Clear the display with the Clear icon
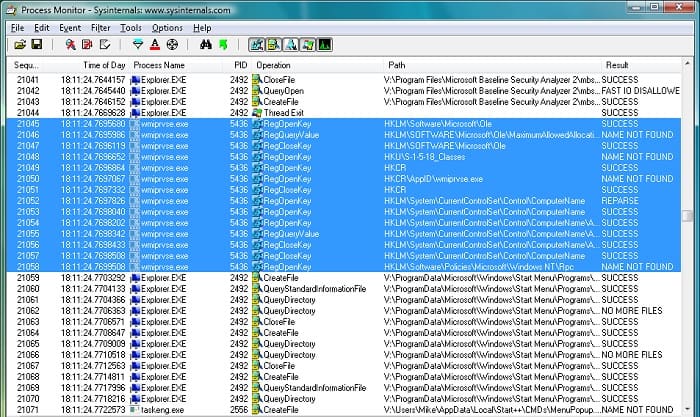Viewport: 700px width, 417px height. pyautogui.click(x=105, y=45)
